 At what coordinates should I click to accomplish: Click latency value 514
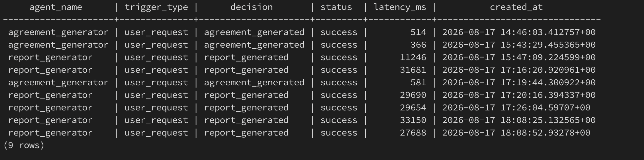click(418, 32)
